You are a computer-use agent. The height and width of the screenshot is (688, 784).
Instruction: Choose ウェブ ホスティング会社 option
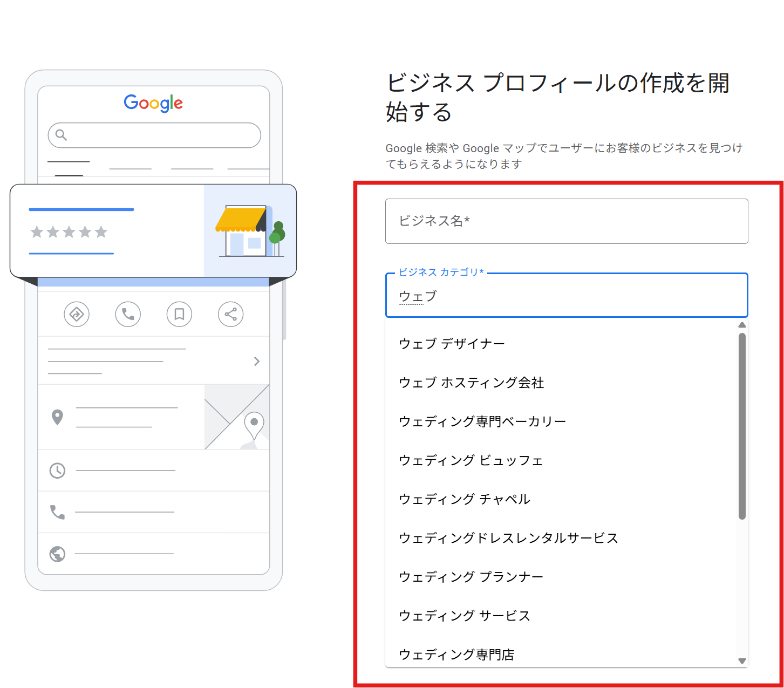point(471,383)
